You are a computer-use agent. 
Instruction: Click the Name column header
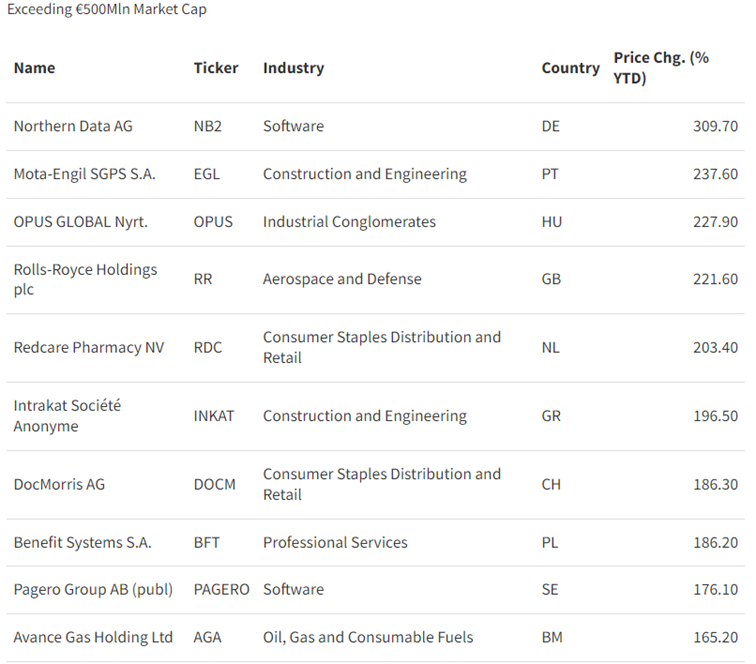[x=34, y=68]
